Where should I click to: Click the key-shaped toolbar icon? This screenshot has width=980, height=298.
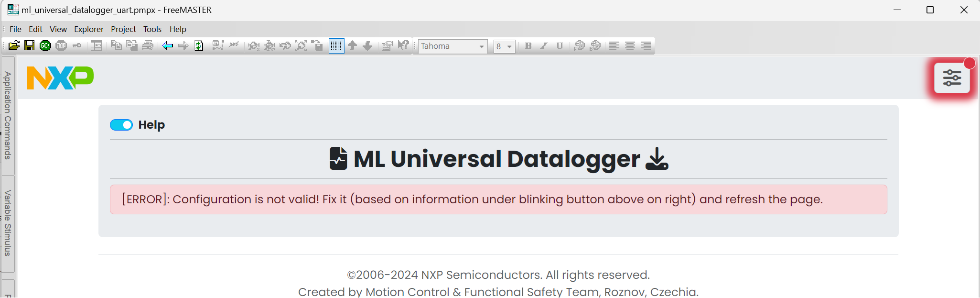(x=77, y=46)
